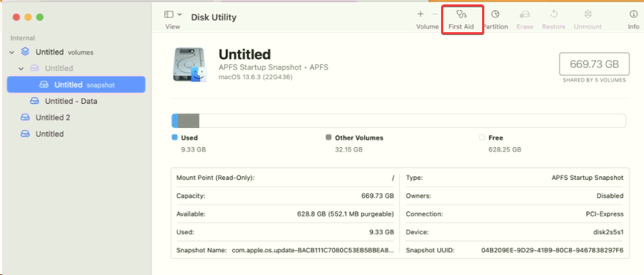Screen dimensions: 644x275
Task: Run First Aid on the selected volume
Action: pos(462,20)
